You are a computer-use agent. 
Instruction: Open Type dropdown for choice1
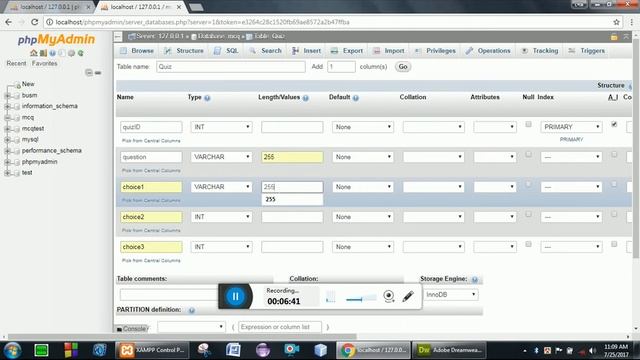[x=221, y=187]
